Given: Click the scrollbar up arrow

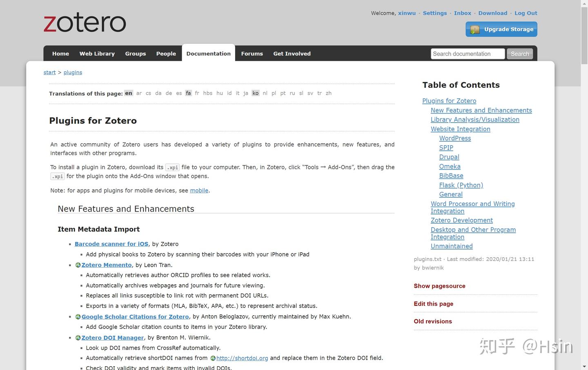Looking at the screenshot, I should coord(584,3).
